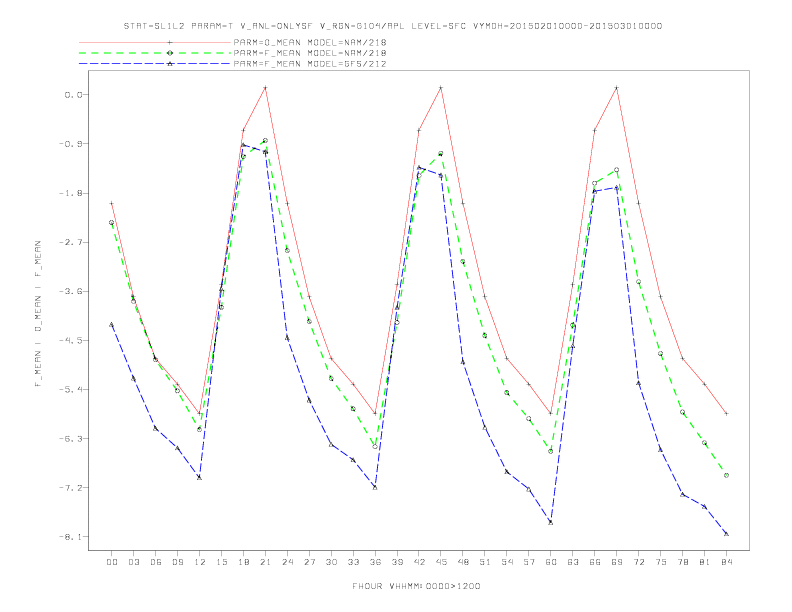Image resolution: width=792 pixels, height=612 pixels.
Task: Click x-axis tick label 66
Action: [595, 562]
